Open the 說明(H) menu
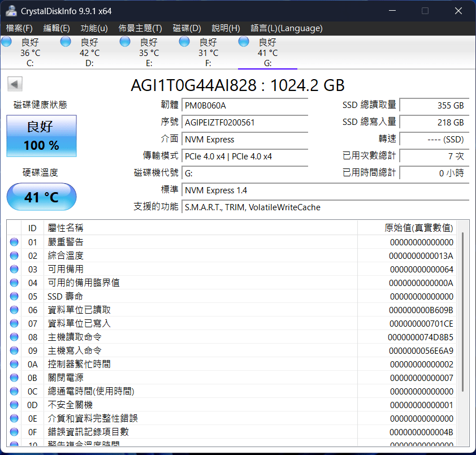 point(226,28)
